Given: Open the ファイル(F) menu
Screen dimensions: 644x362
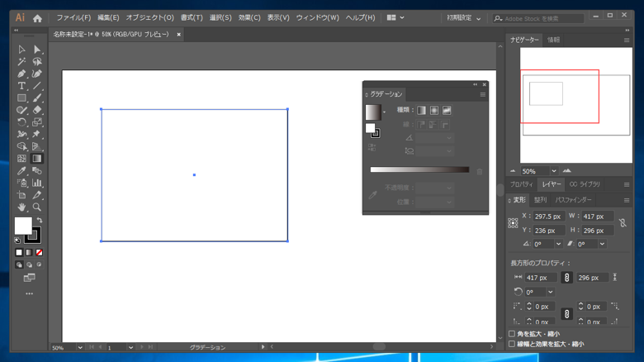Looking at the screenshot, I should [x=73, y=17].
